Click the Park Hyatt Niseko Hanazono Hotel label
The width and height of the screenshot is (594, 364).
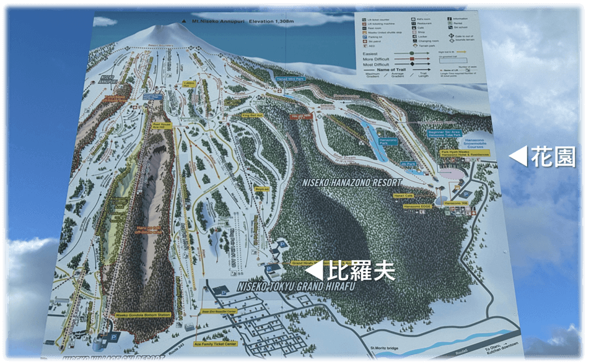(465, 154)
